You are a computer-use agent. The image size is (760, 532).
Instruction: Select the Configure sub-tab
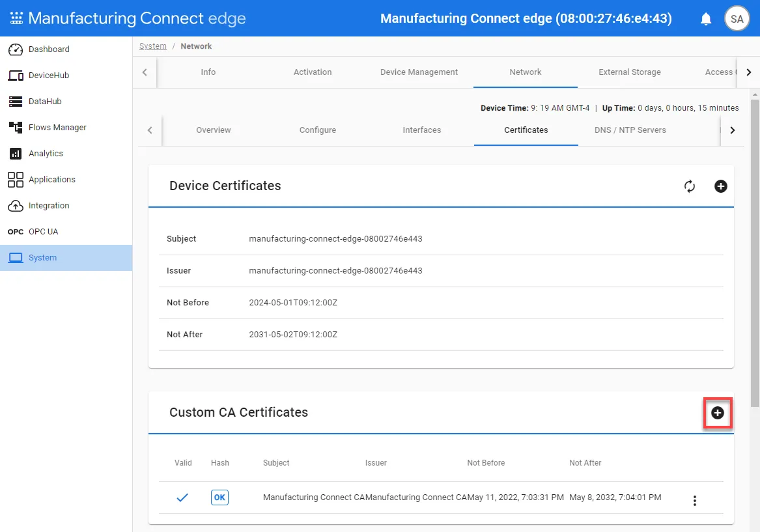point(317,130)
